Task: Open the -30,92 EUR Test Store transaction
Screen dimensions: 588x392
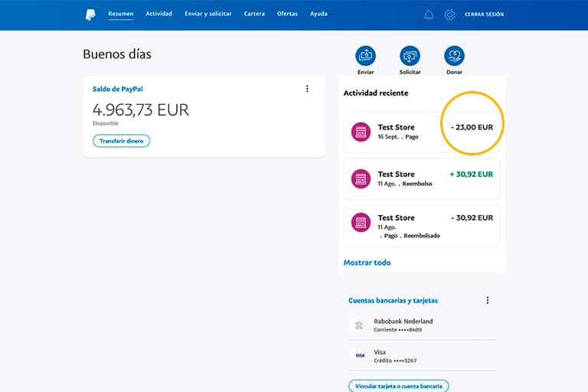Action: (x=422, y=226)
